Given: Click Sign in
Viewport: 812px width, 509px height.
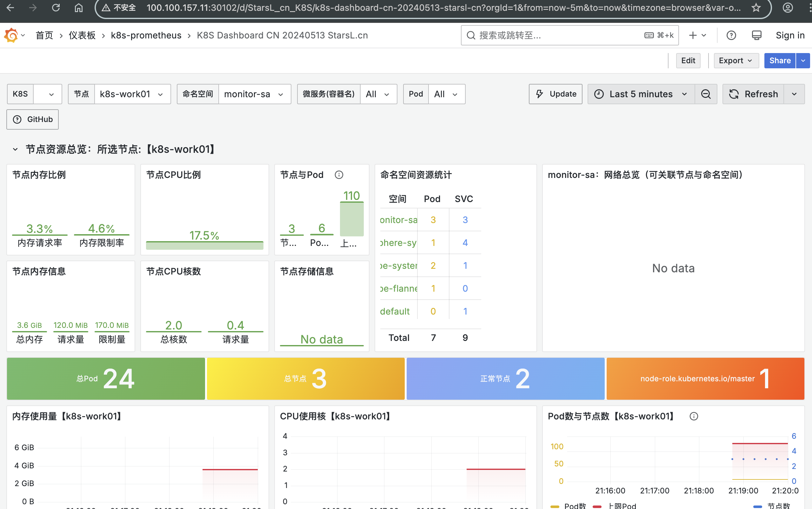Looking at the screenshot, I should [790, 35].
